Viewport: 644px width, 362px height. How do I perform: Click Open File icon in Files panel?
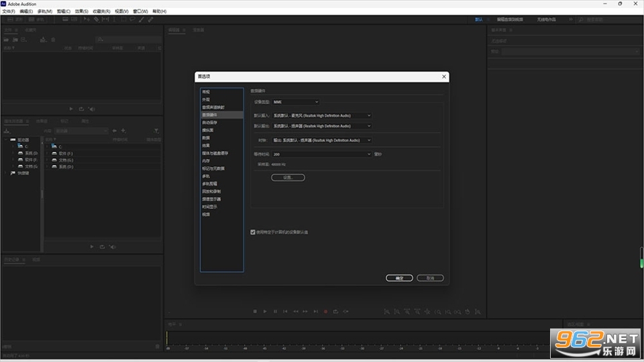coord(6,40)
